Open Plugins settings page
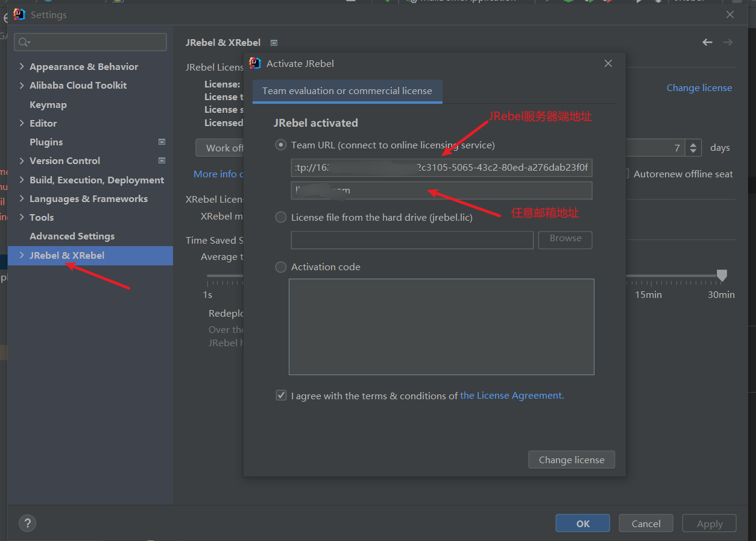The height and width of the screenshot is (541, 756). tap(46, 142)
